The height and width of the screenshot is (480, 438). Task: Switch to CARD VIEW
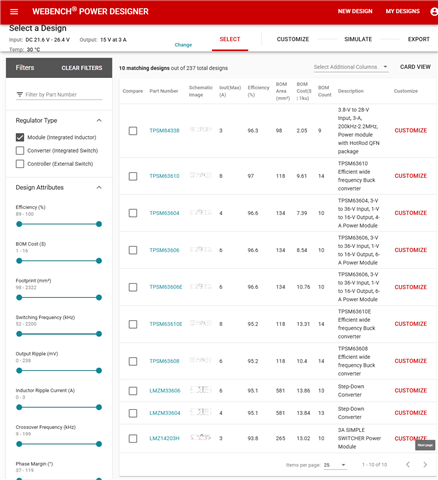point(415,67)
